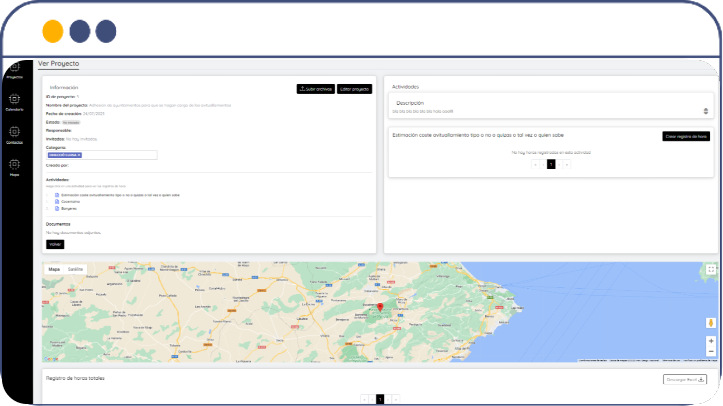Open the 'Estimación coste avituallamiento' activity in the list
The image size is (723, 406).
120,195
